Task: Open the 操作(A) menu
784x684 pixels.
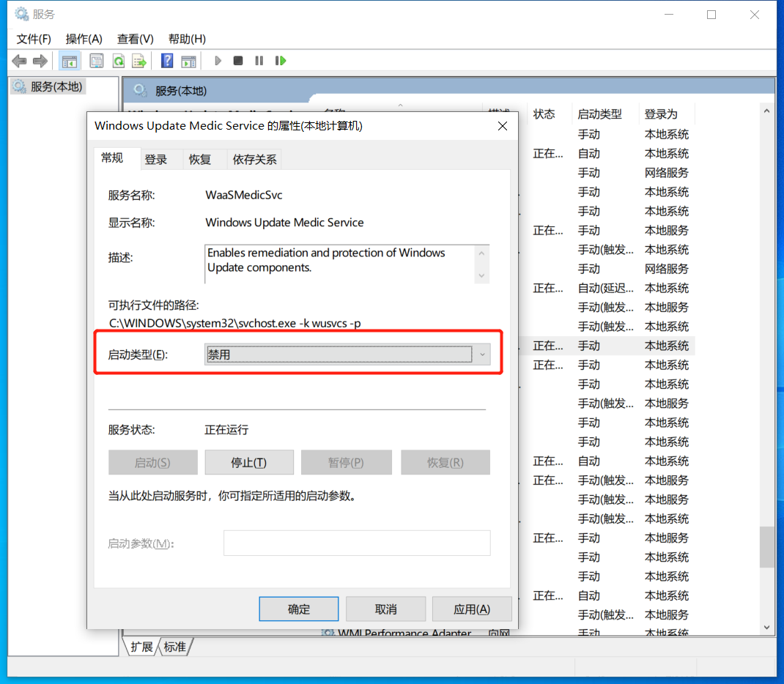Action: point(84,39)
